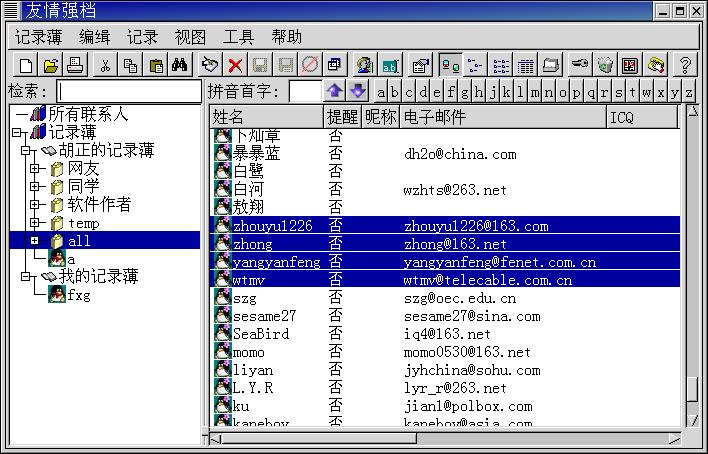This screenshot has width=708, height=454.
Task: Click the scissors cut icon
Action: click(104, 65)
